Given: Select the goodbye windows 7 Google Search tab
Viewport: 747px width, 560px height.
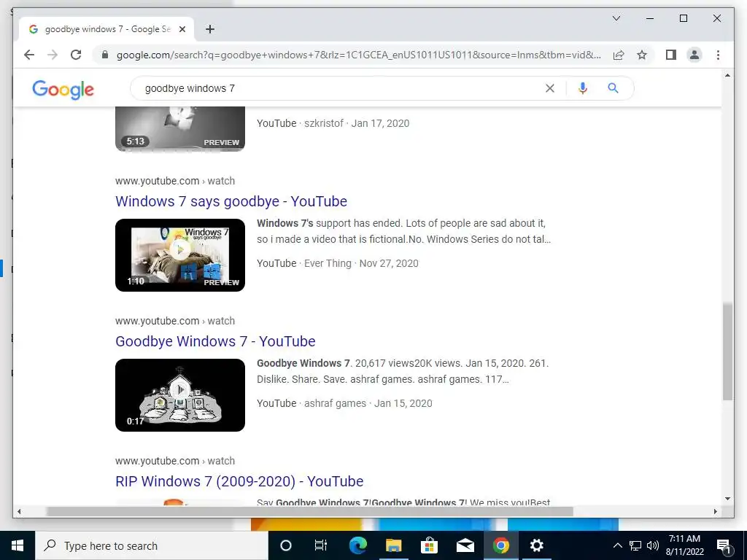Looking at the screenshot, I should (x=107, y=29).
